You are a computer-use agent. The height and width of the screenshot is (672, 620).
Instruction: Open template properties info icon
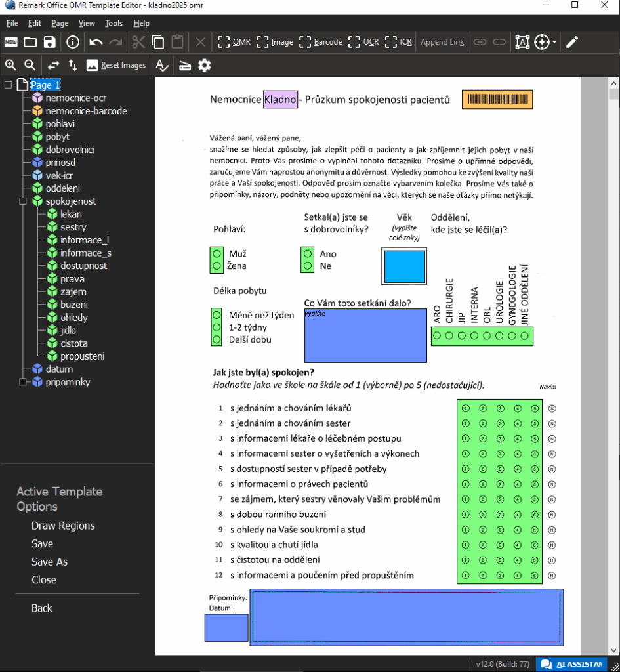[x=73, y=42]
